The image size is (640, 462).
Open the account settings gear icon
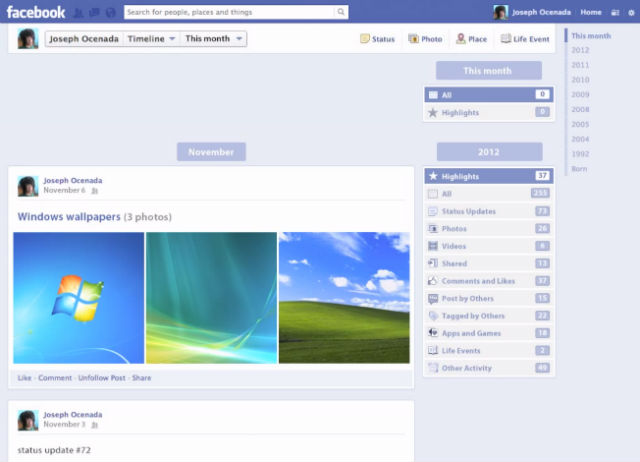coord(629,12)
